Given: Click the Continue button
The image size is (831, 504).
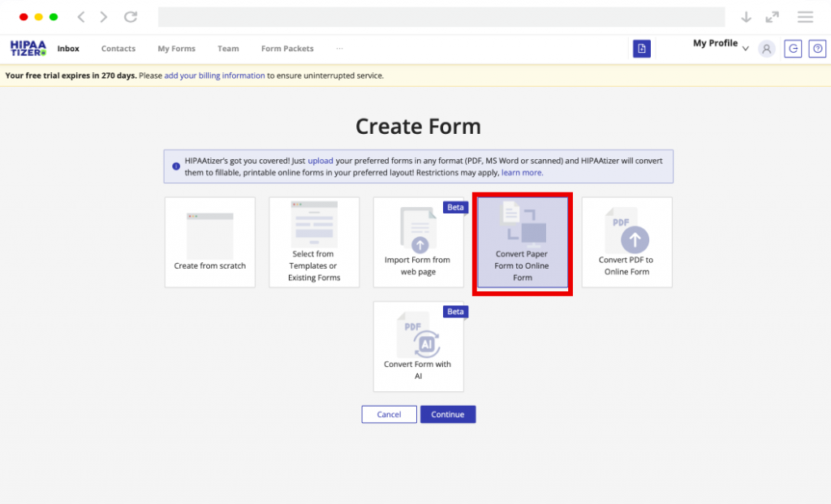Looking at the screenshot, I should 448,414.
